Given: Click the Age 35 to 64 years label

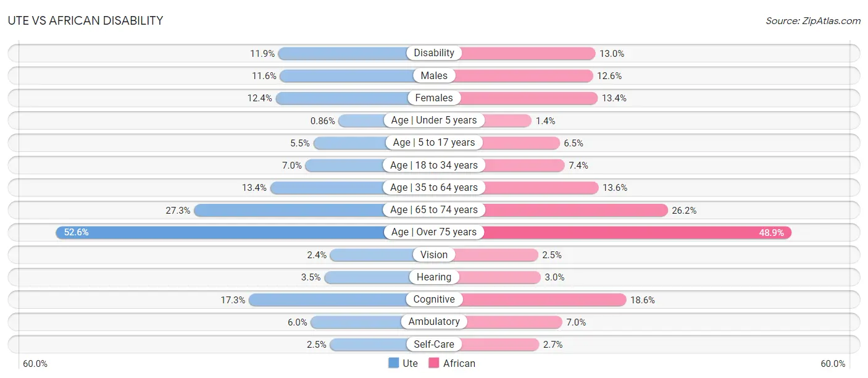Looking at the screenshot, I should click(434, 187).
